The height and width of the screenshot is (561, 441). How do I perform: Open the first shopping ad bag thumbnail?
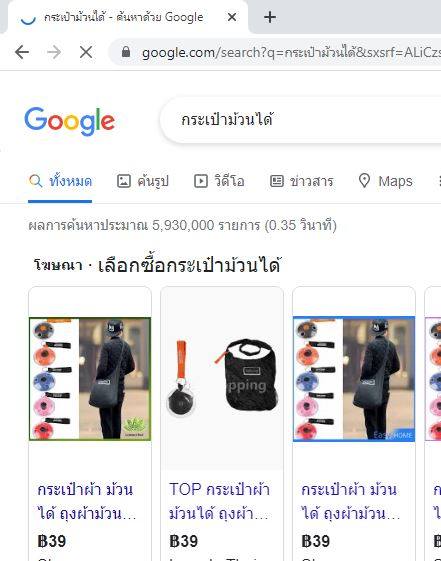90,379
